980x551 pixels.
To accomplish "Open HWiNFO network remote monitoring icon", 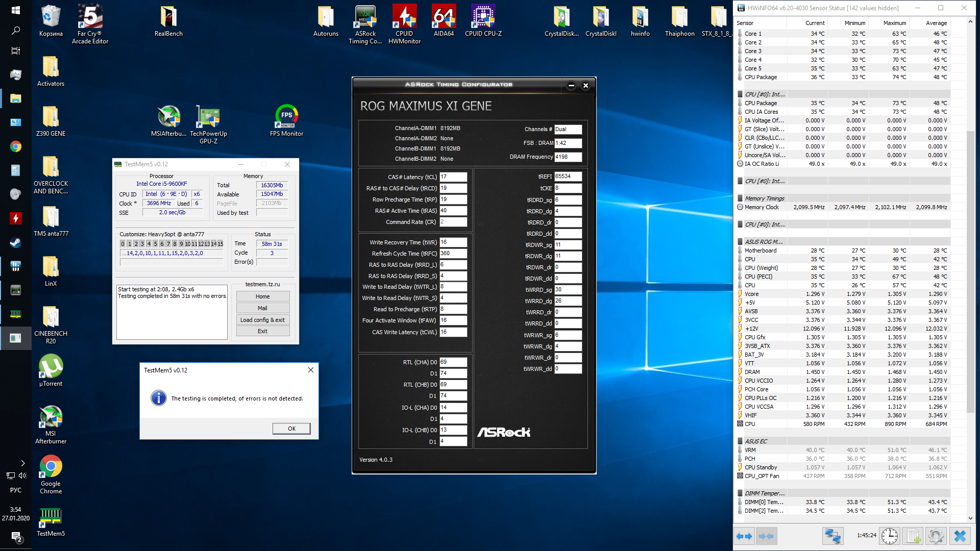I will (x=832, y=536).
